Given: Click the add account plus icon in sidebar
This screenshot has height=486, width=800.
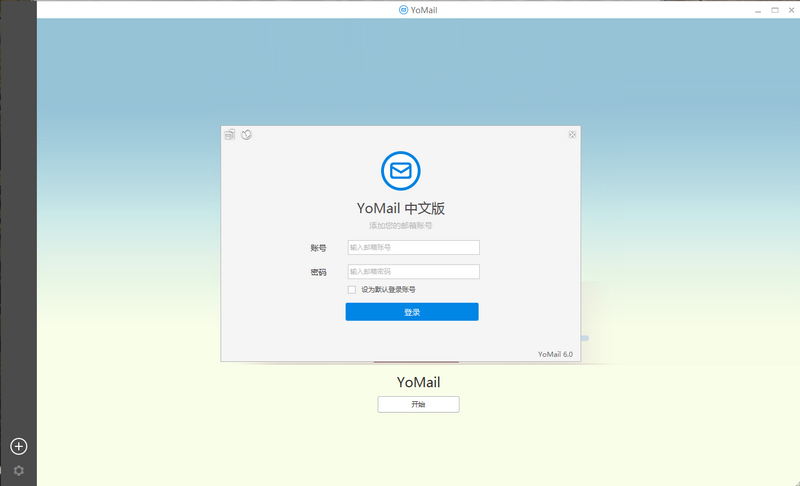Looking at the screenshot, I should (19, 446).
